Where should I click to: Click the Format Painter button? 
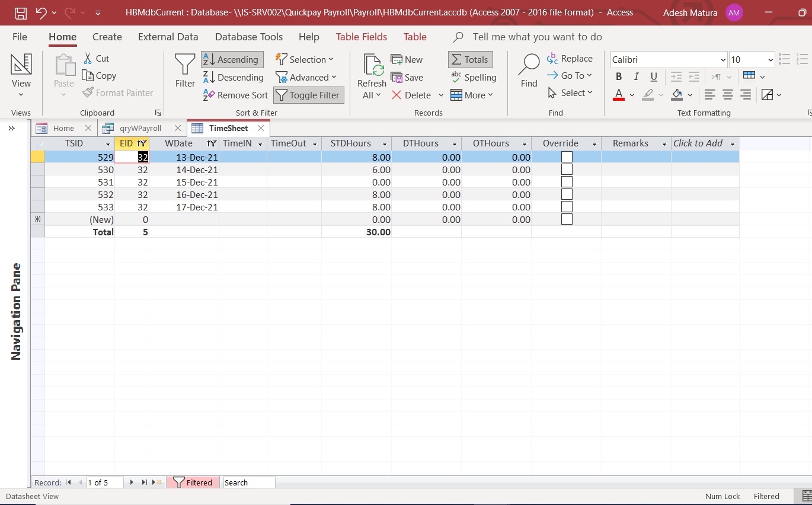(117, 92)
